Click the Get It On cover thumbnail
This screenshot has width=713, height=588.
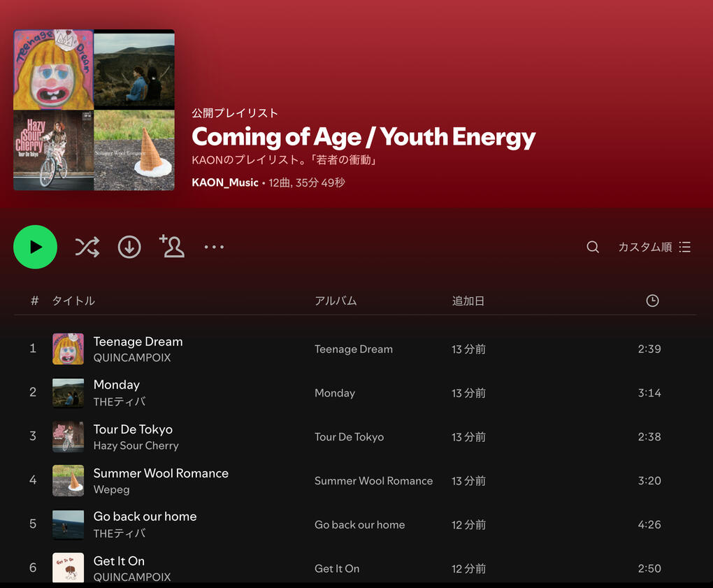[68, 568]
